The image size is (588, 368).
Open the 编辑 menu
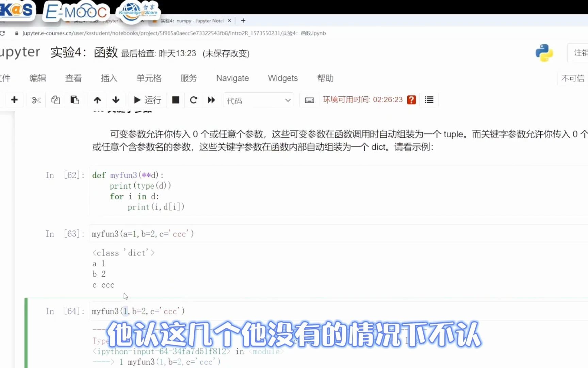coord(37,78)
